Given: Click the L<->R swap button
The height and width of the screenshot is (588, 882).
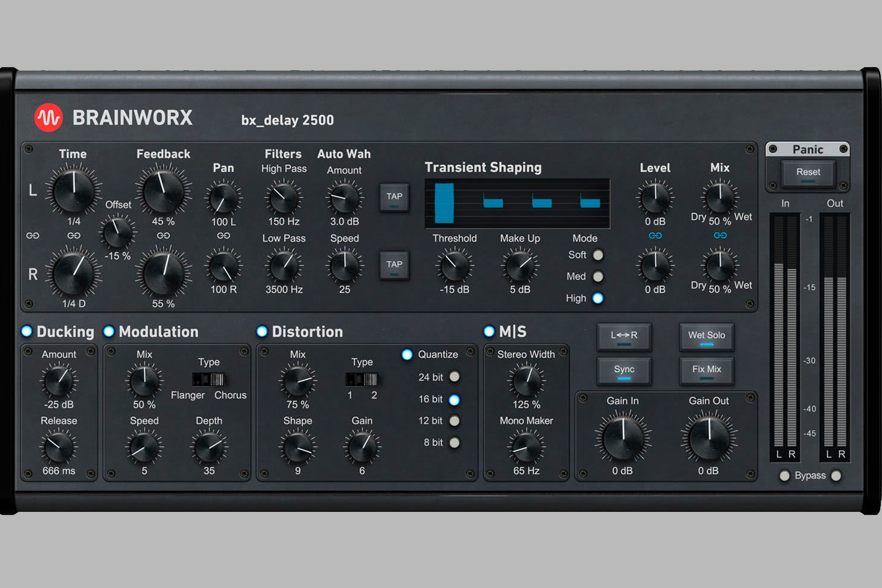Looking at the screenshot, I should (x=624, y=336).
